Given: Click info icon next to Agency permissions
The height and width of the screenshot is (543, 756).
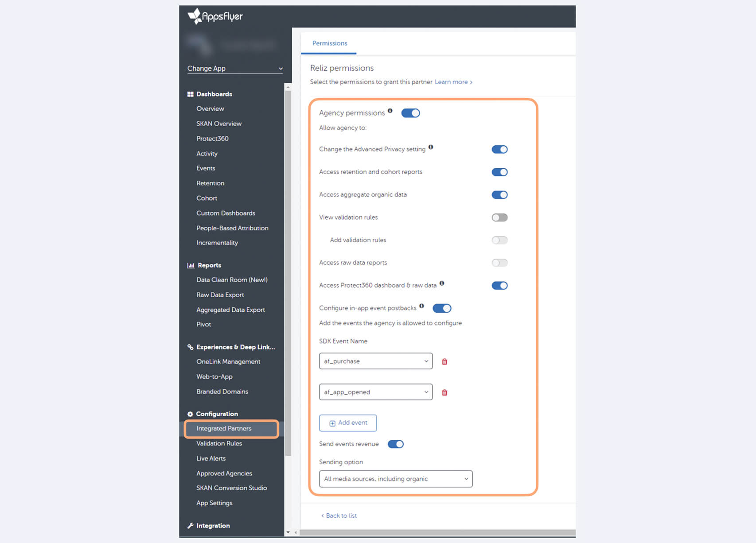Looking at the screenshot, I should coord(390,111).
